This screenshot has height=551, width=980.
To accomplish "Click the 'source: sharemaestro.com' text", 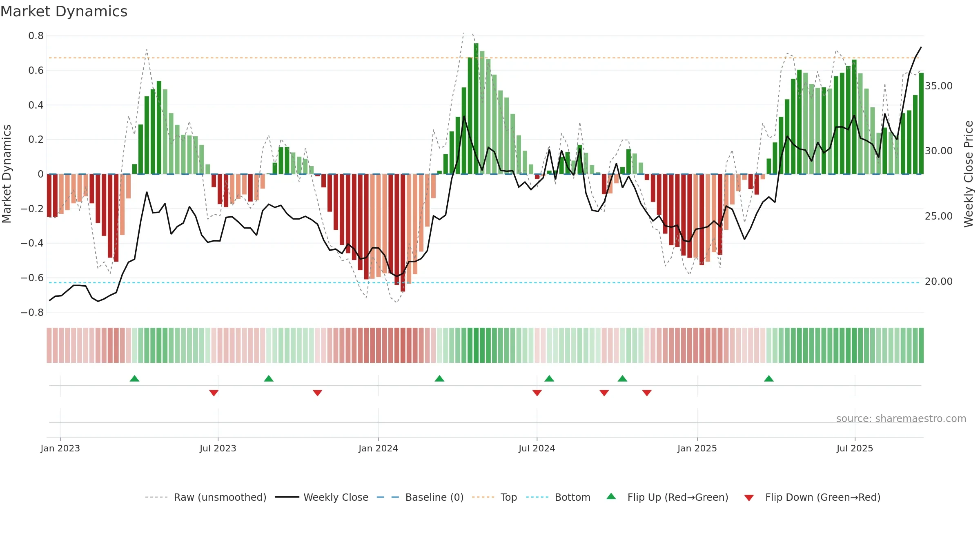I will click(x=901, y=418).
